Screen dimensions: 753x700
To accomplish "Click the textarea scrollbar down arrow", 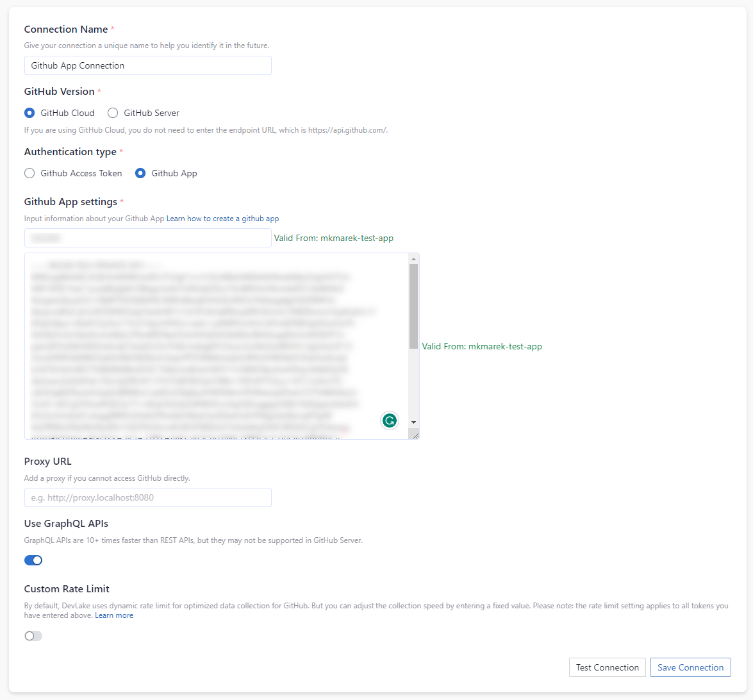I will tap(413, 422).
